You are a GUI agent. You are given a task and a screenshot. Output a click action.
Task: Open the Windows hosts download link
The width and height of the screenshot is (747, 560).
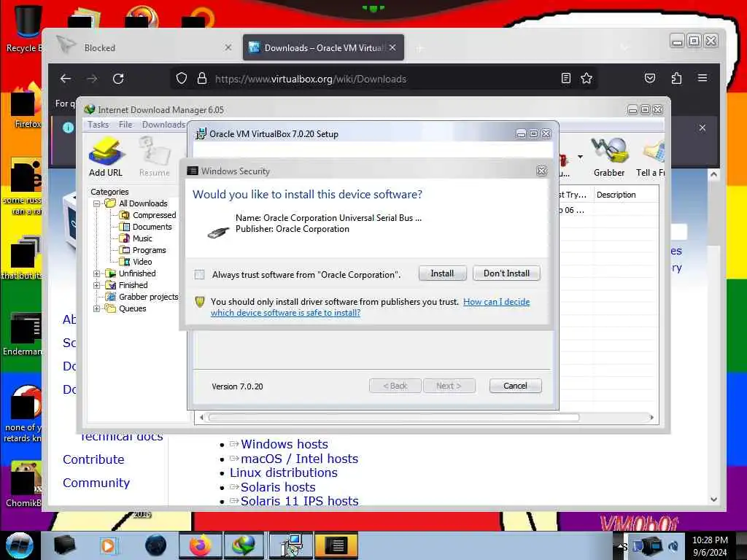[284, 444]
